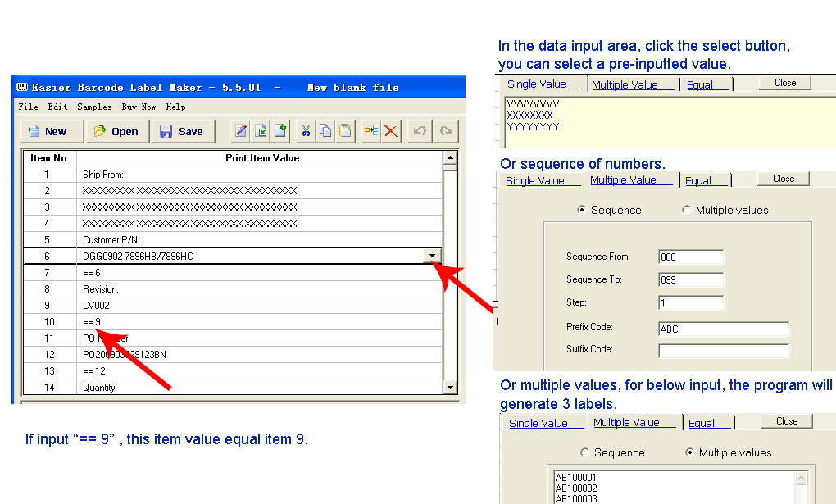Click the add new page icon
Screen dimensions: 836x504
pyautogui.click(x=280, y=131)
